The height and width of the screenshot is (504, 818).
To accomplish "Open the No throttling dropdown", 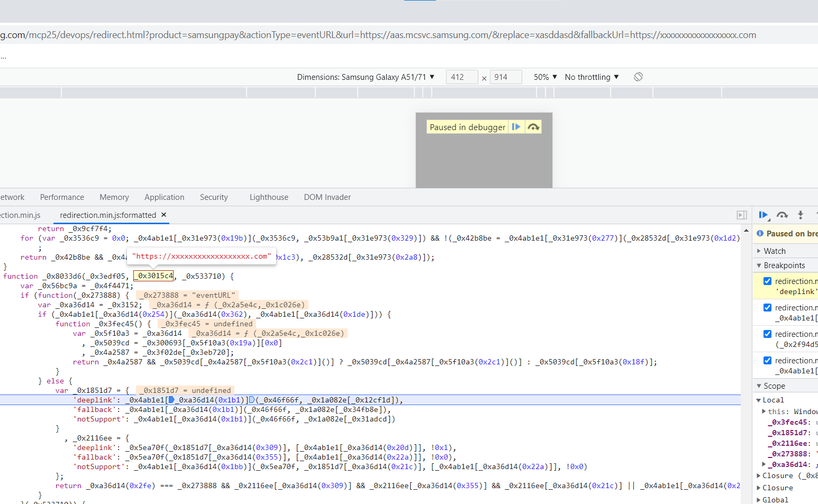I will [x=592, y=77].
